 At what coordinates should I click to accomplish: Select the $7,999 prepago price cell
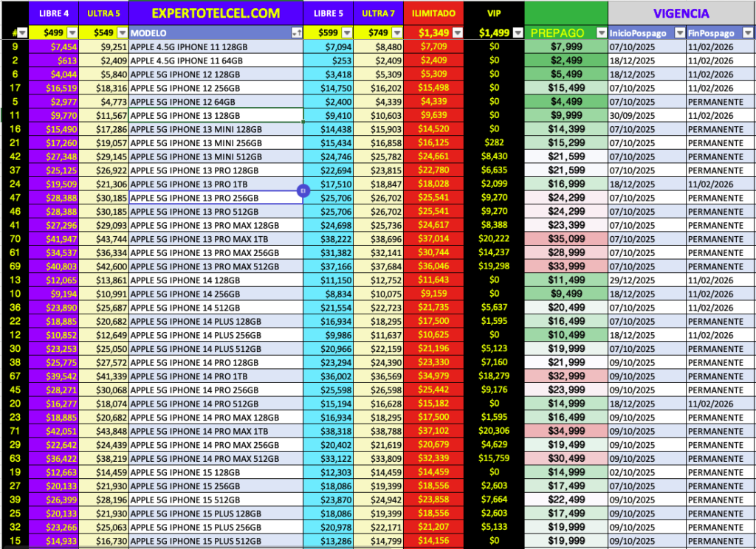click(567, 47)
